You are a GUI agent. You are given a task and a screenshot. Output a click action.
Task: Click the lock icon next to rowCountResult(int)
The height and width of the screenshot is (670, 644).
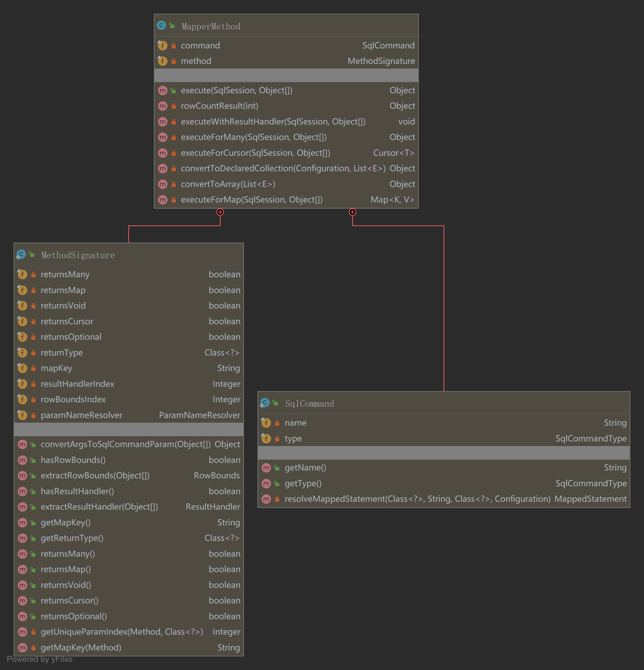click(174, 106)
